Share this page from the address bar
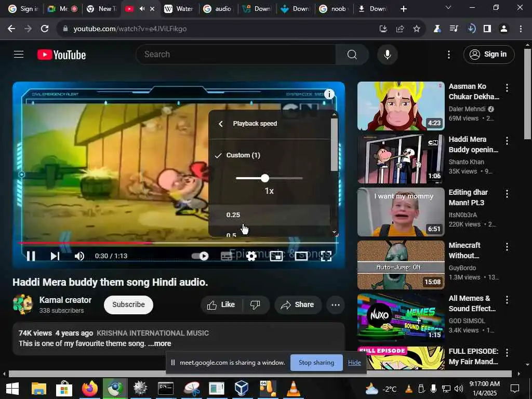This screenshot has height=399, width=532. 400,29
